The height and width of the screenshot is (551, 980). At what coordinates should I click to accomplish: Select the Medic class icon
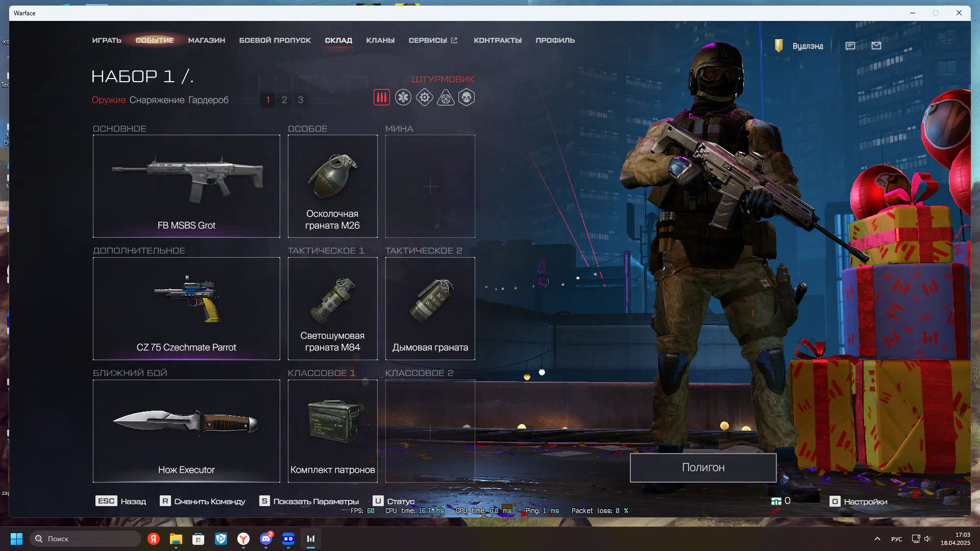pyautogui.click(x=403, y=97)
